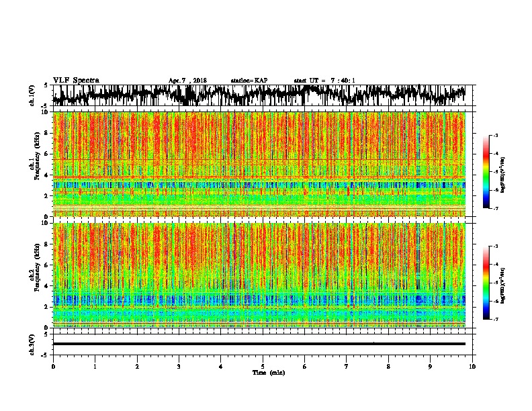Image resolution: width=532 pixels, height=411 pixels.
Task: Click the "Time (min)" axis label
Action: click(x=269, y=373)
